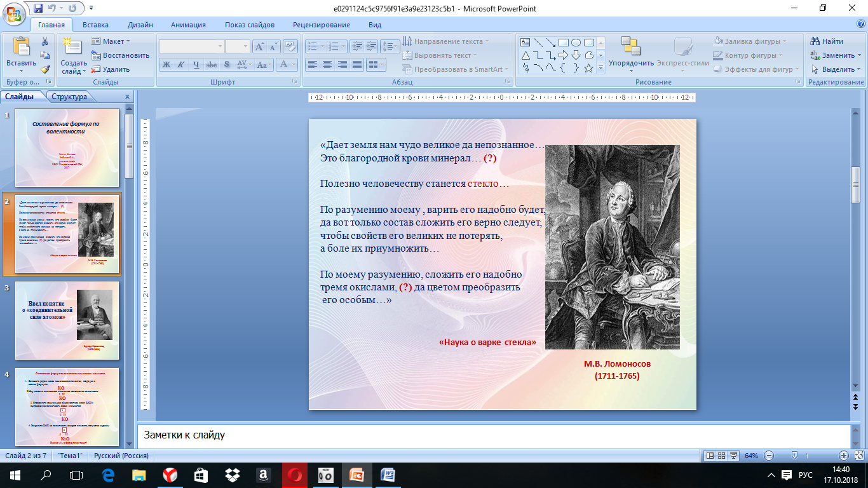
Task: Start Slide Show from status bar icon
Action: (733, 456)
